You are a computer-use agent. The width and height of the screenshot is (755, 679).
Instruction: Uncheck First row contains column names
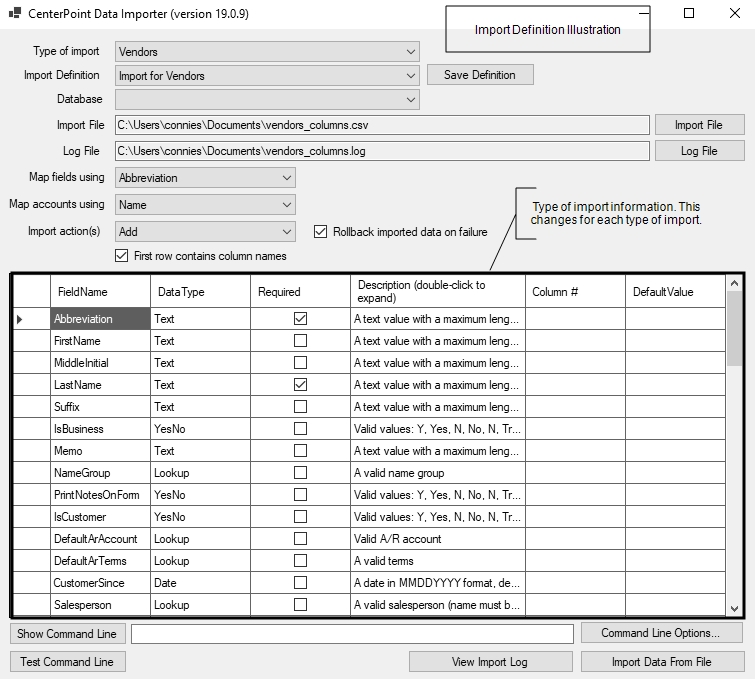pos(122,256)
